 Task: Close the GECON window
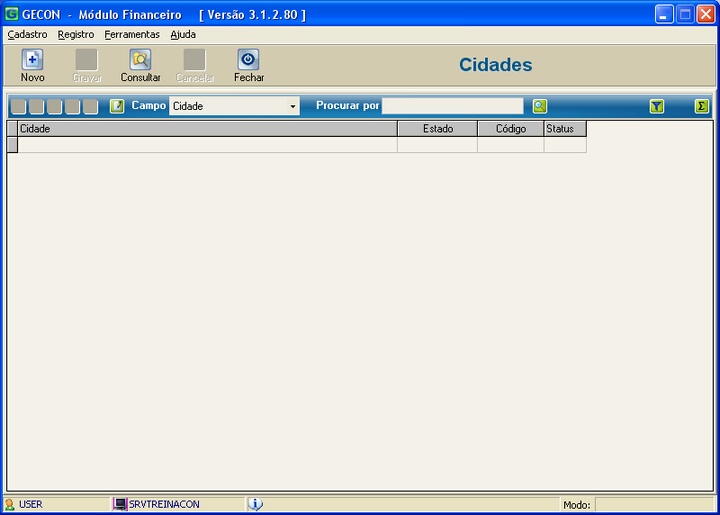point(705,14)
